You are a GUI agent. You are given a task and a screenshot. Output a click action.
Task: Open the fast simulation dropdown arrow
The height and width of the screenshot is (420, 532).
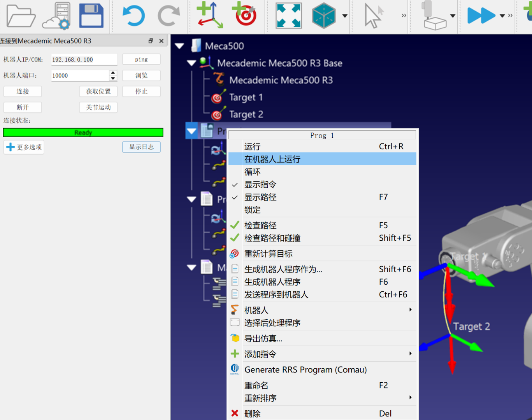[502, 16]
